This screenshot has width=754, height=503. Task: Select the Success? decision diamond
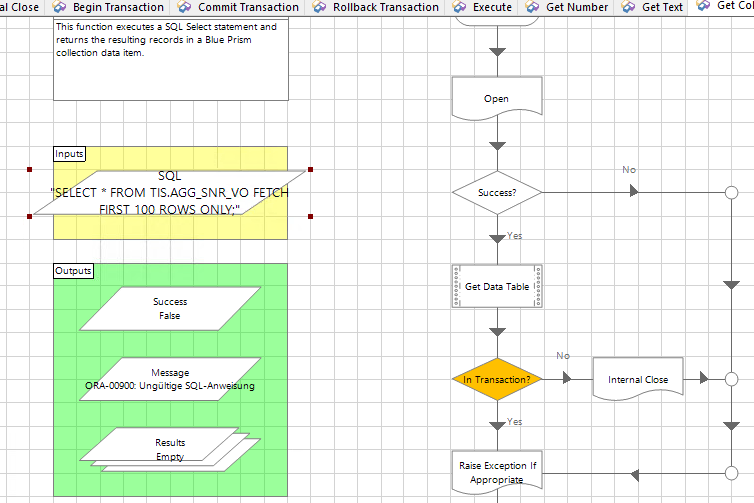tap(496, 192)
